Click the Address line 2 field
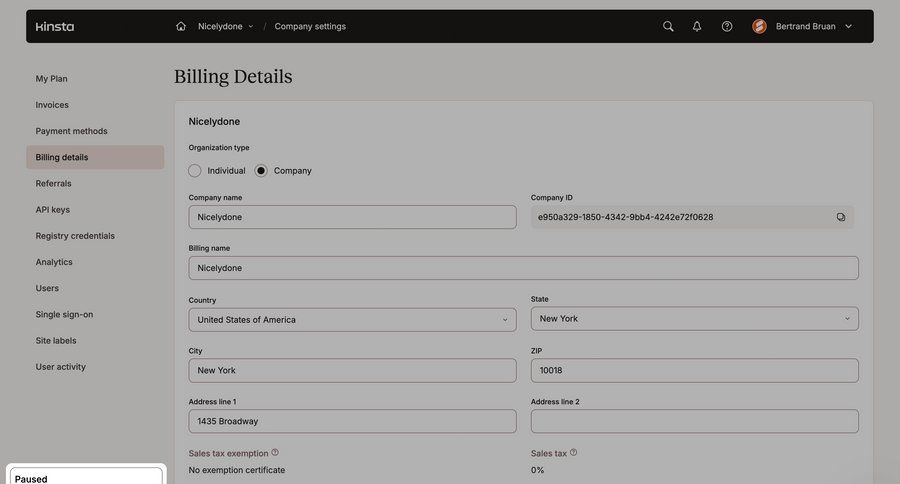Viewport: 900px width, 484px height. point(694,421)
